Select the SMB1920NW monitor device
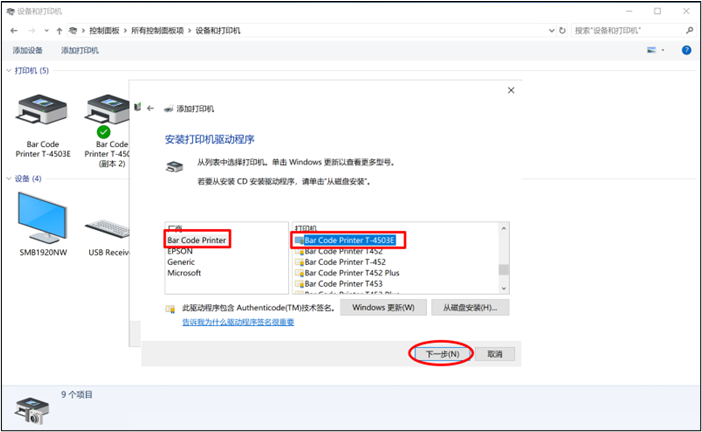The image size is (702, 432). (43, 218)
